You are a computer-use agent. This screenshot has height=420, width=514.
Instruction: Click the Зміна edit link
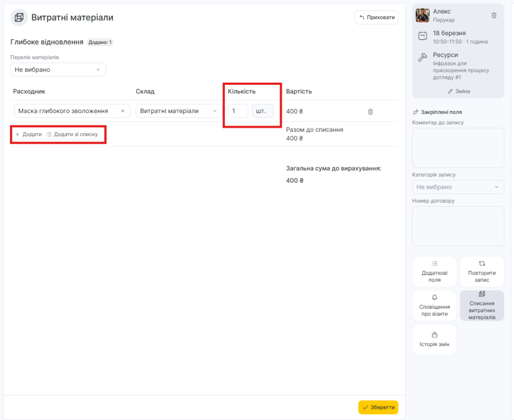click(458, 91)
